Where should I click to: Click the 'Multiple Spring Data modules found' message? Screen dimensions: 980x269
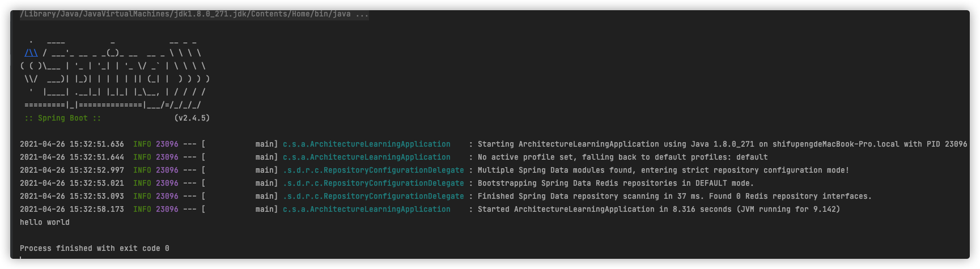664,170
